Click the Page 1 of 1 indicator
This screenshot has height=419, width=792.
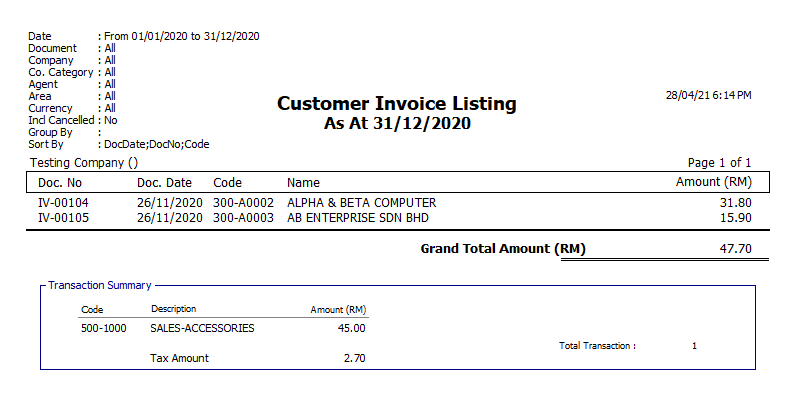720,162
